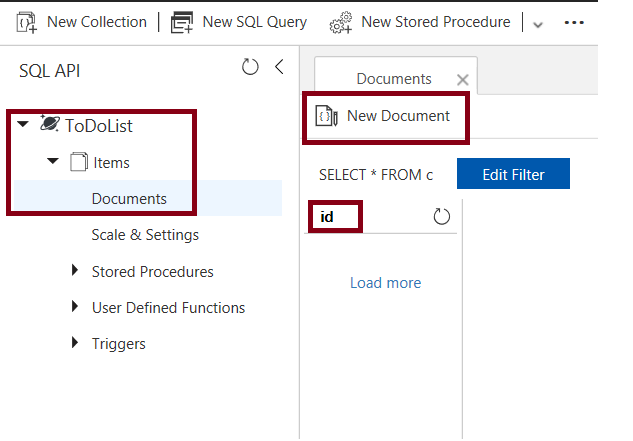
Task: Click the New SQL Query icon
Action: pos(182,21)
